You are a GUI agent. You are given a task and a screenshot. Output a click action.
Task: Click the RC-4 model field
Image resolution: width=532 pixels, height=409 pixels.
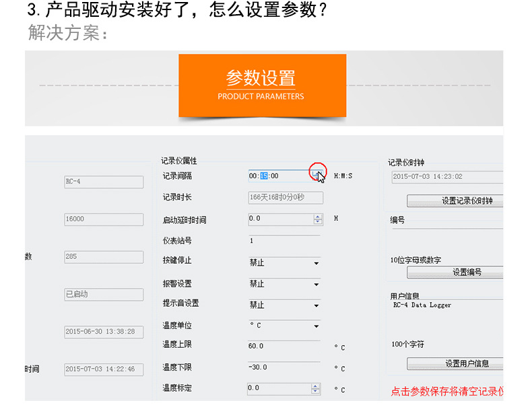click(104, 182)
